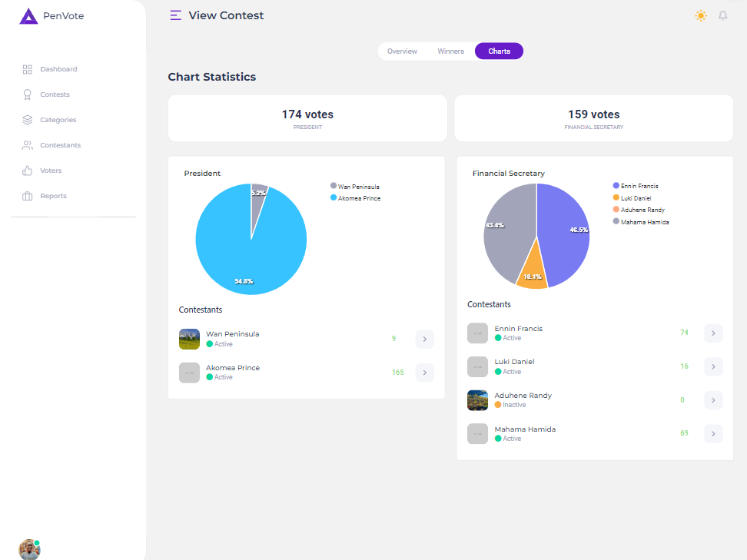This screenshot has width=747, height=560.
Task: Open the notifications bell
Action: (723, 15)
